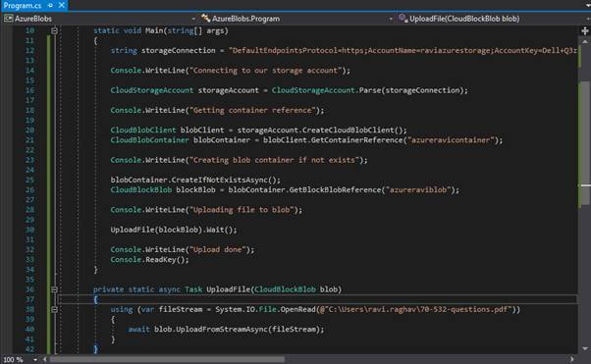Collapse the using fileStream block
This screenshot has height=364, width=591.
(54, 309)
